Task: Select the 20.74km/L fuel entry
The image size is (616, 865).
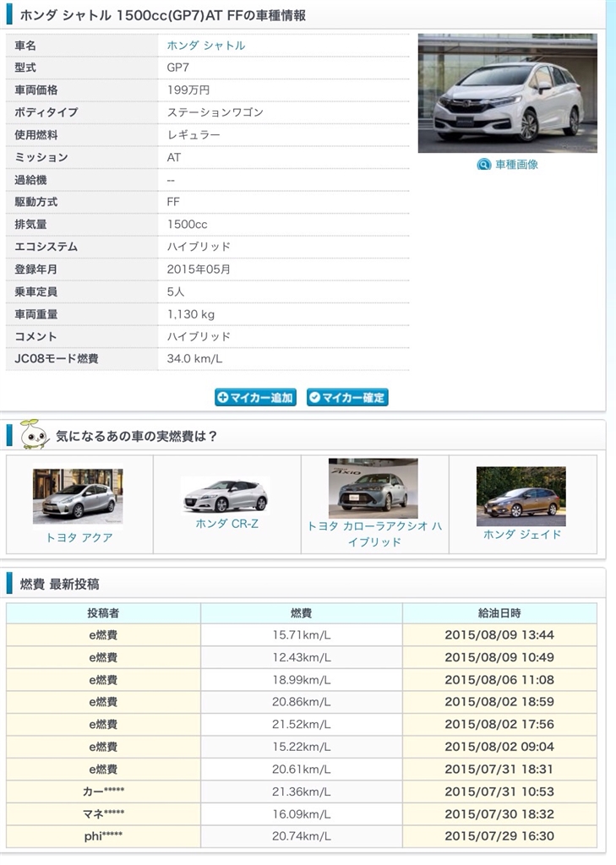Action: (x=302, y=836)
